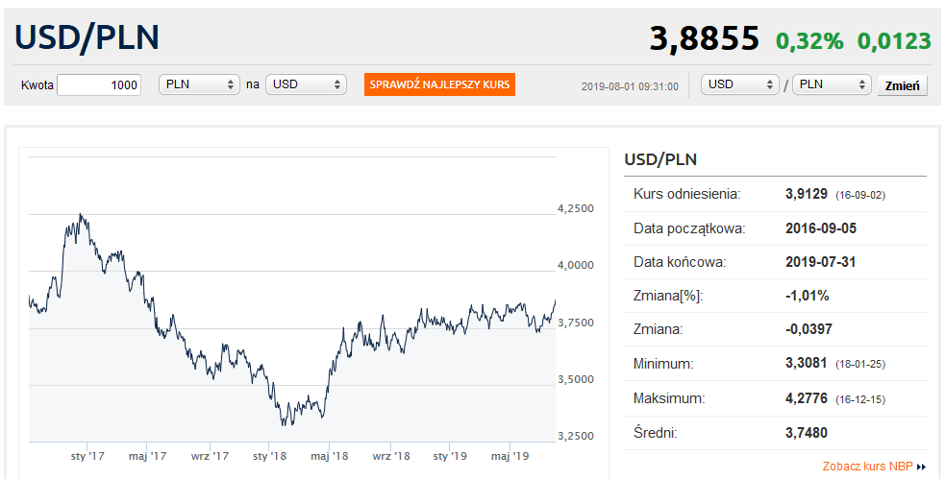
Task: Click the 3,2500 y-axis label
Action: [x=576, y=436]
